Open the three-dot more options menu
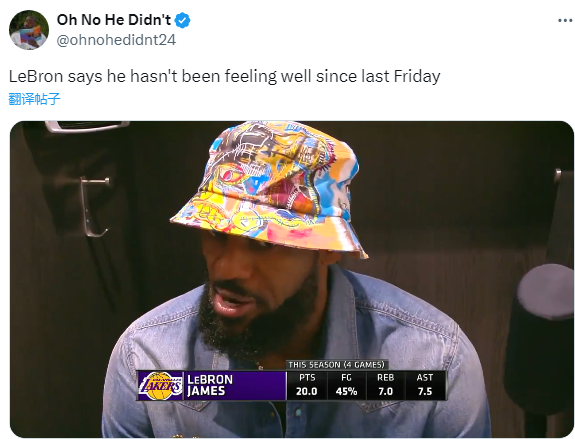Screen dimensions: 575x439 pyautogui.click(x=565, y=21)
